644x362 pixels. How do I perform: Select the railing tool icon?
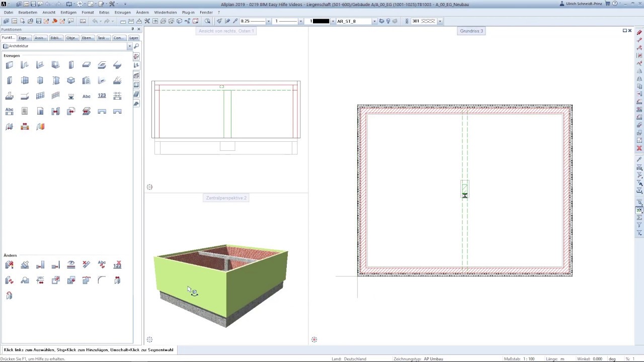click(55, 96)
